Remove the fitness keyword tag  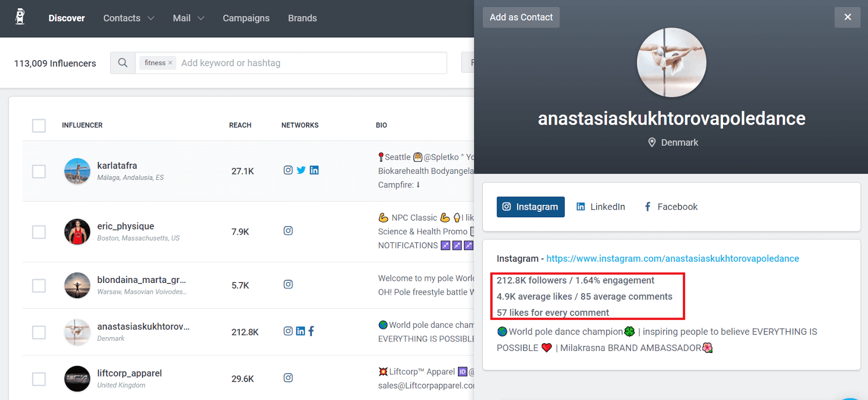pos(170,63)
